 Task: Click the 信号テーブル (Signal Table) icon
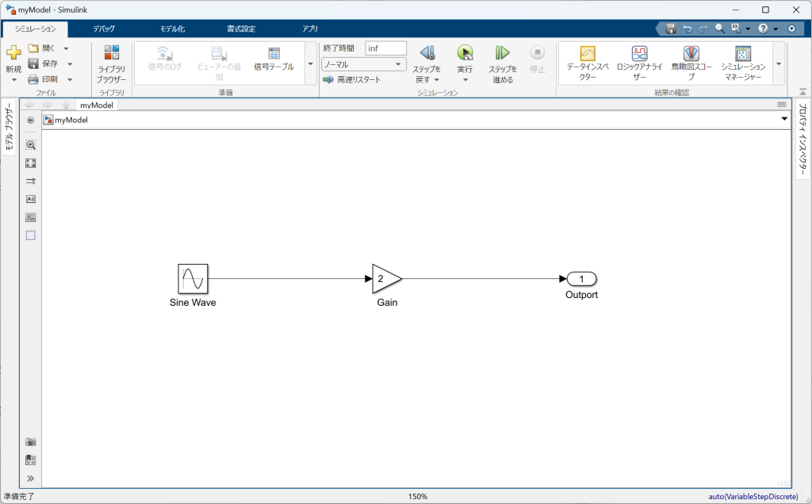[x=274, y=54]
